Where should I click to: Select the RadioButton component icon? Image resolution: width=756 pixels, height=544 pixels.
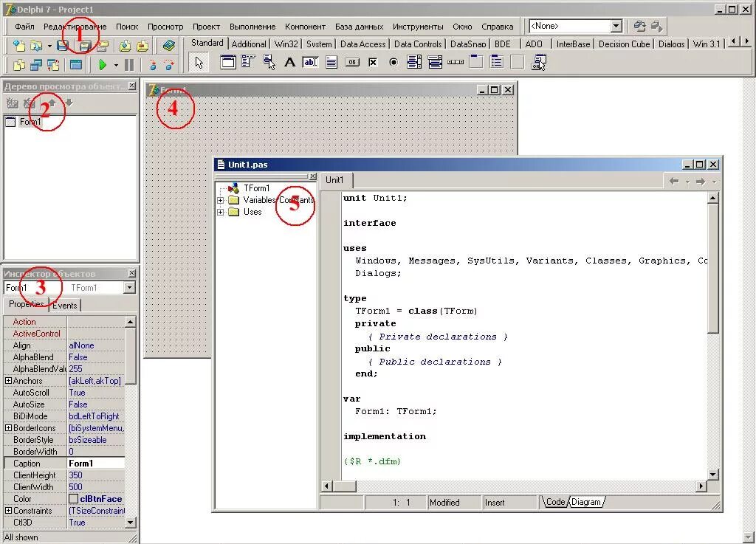(x=394, y=62)
